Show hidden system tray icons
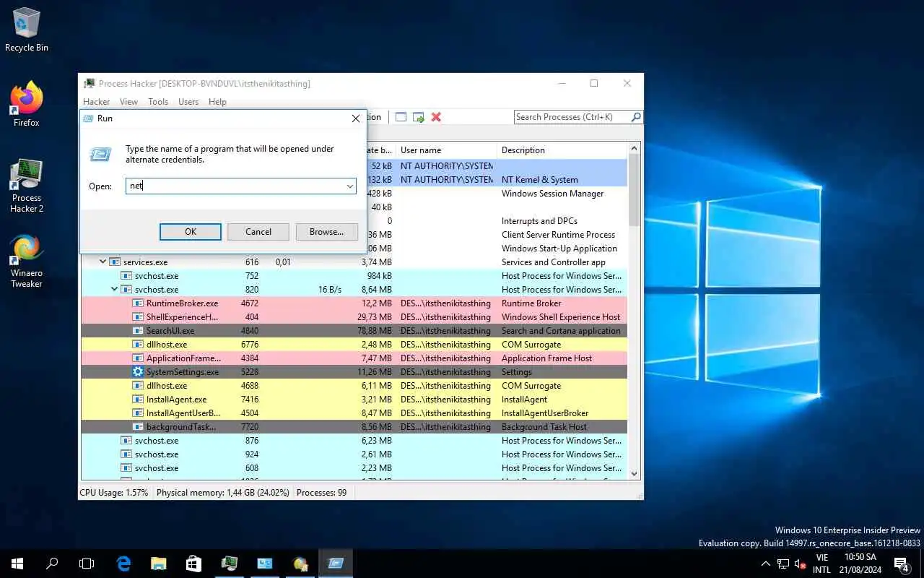924x578 pixels. [766, 564]
